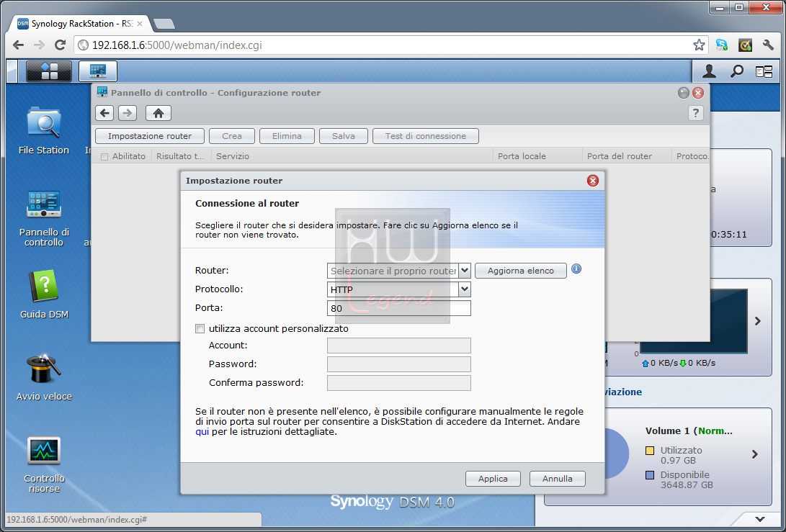Open the Router selection dropdown
This screenshot has height=532, width=786.
click(465, 271)
